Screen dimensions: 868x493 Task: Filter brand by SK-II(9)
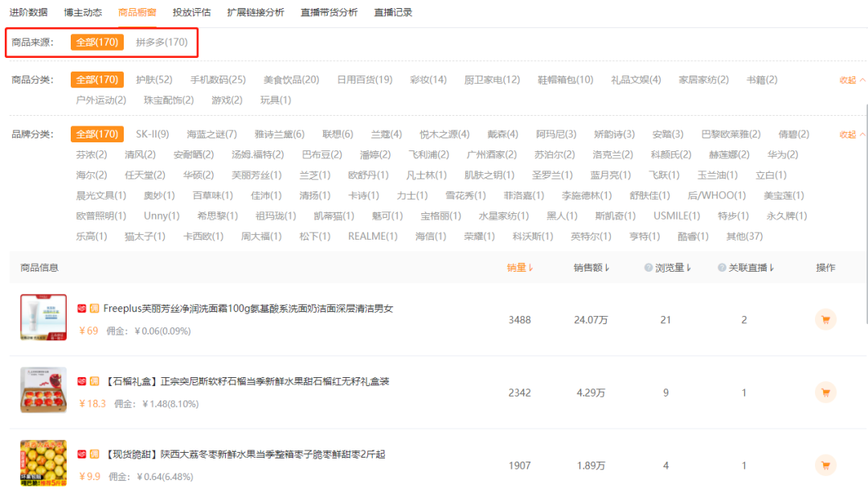pos(152,134)
